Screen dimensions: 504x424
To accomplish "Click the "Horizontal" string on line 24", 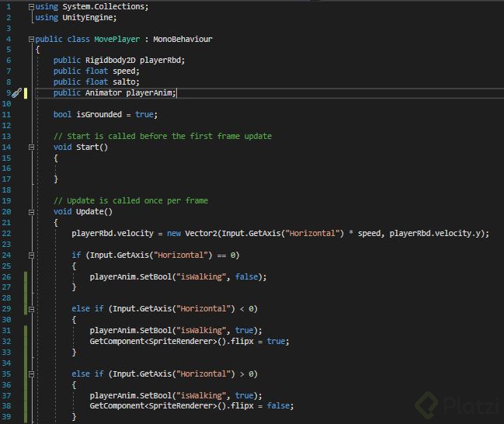I will coord(181,255).
